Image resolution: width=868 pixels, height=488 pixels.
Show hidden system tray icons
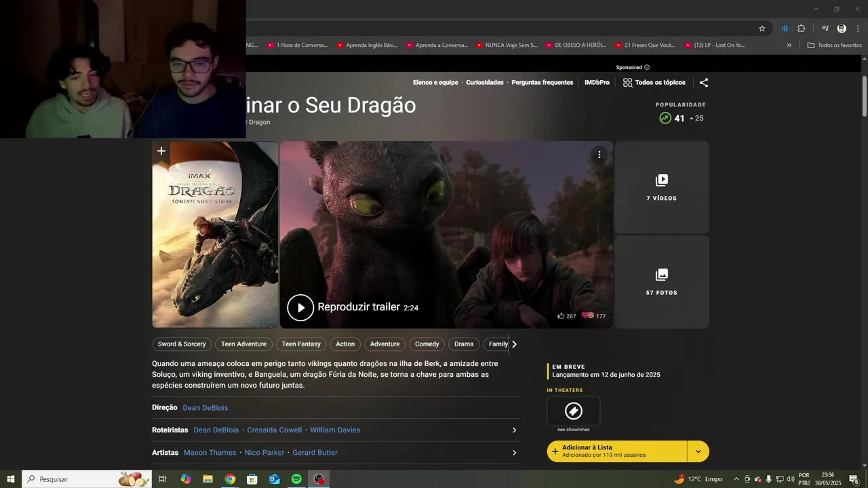(736, 479)
